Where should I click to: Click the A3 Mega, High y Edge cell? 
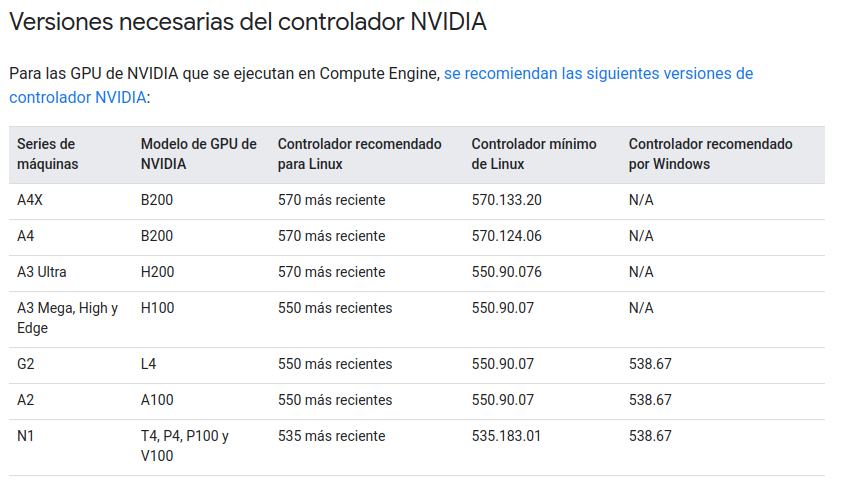(67, 318)
